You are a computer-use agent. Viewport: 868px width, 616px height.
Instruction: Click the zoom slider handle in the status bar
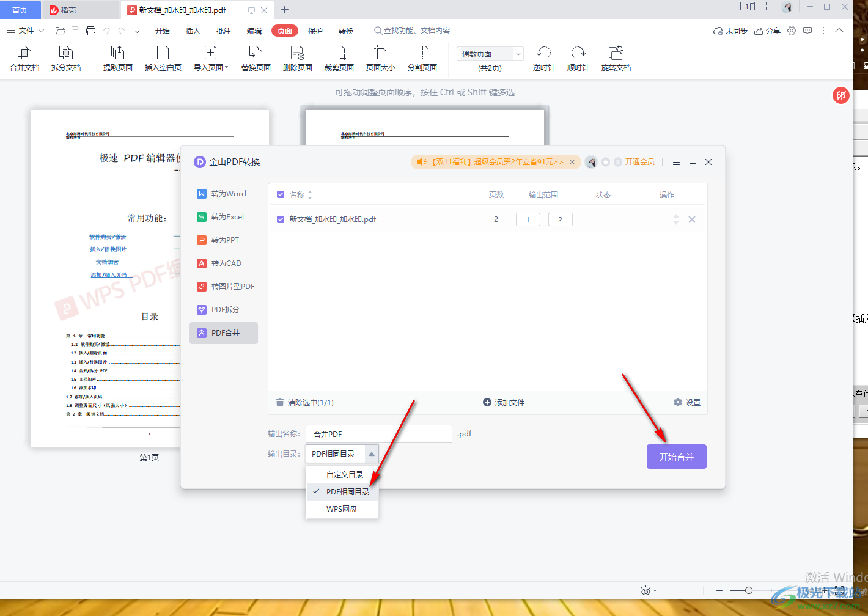coord(748,590)
